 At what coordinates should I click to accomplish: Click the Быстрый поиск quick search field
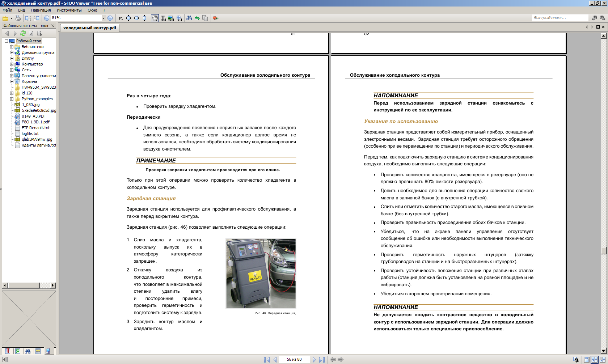point(560,18)
